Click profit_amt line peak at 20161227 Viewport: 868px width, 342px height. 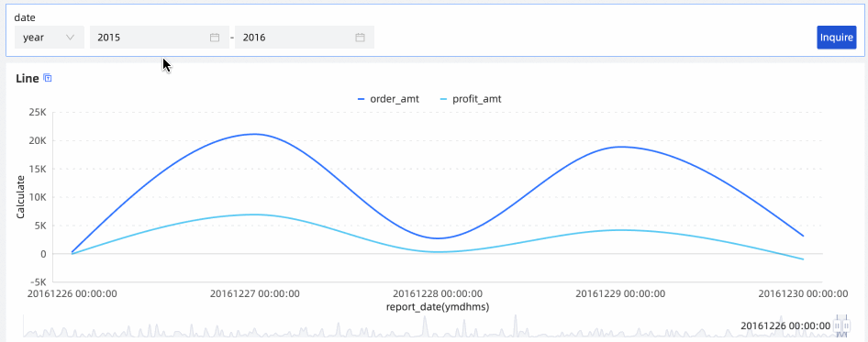[255, 215]
